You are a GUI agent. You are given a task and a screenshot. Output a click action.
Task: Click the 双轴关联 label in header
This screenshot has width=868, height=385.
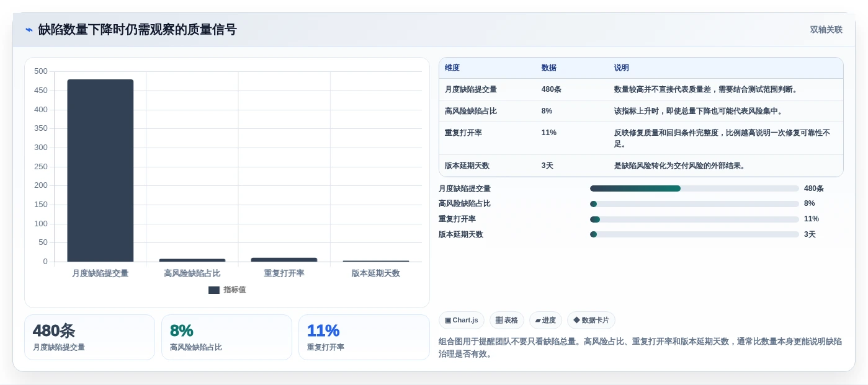826,30
